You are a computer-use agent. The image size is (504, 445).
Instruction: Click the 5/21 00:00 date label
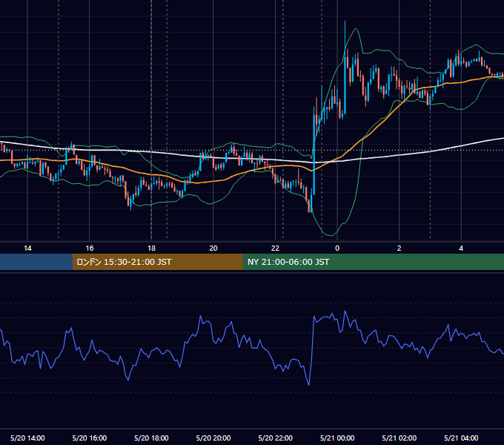337,438
